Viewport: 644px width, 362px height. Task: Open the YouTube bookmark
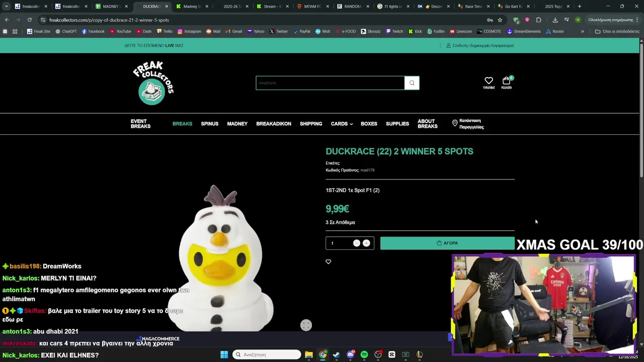click(120, 31)
